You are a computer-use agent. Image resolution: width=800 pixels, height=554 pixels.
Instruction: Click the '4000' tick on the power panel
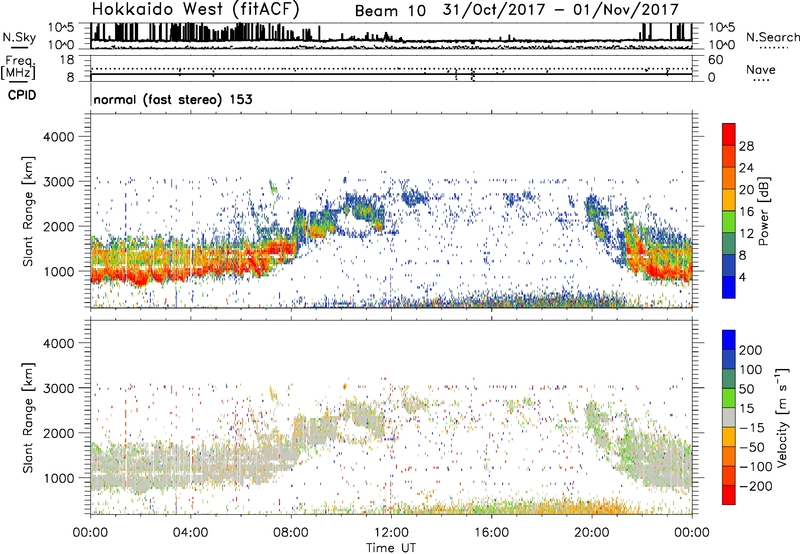(59, 137)
